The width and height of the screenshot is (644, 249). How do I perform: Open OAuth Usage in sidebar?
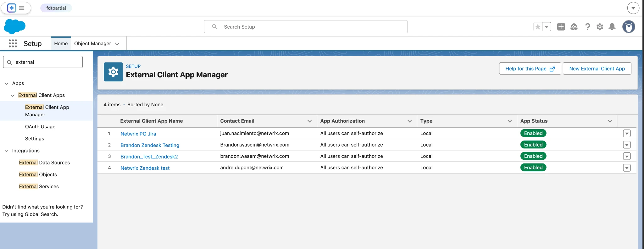point(40,126)
